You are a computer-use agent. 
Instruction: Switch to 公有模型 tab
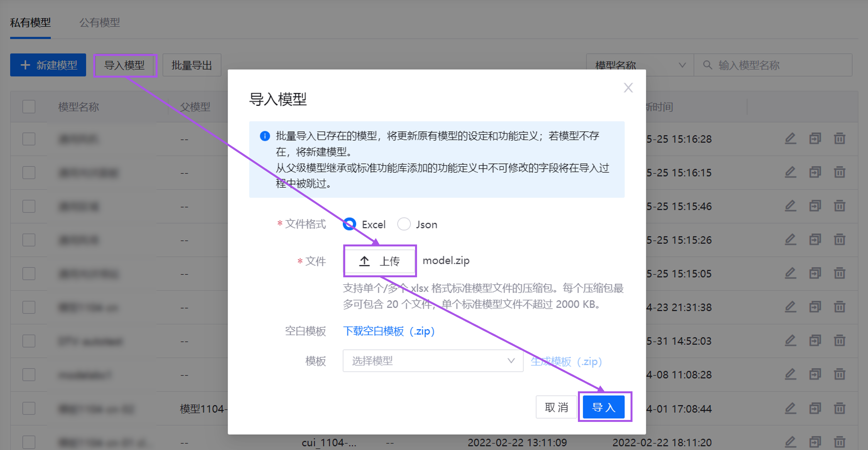(x=100, y=23)
